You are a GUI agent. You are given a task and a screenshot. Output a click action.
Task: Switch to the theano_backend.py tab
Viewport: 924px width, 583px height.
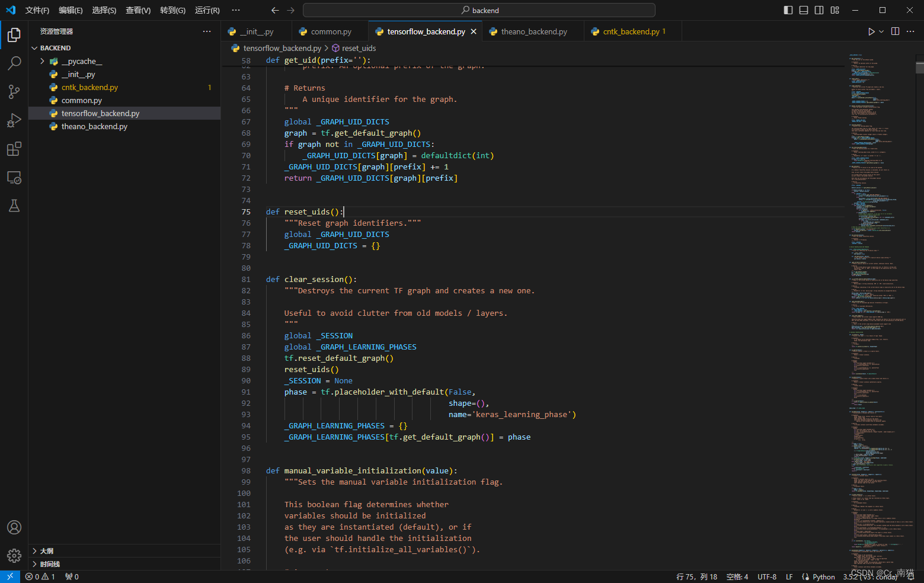(533, 31)
